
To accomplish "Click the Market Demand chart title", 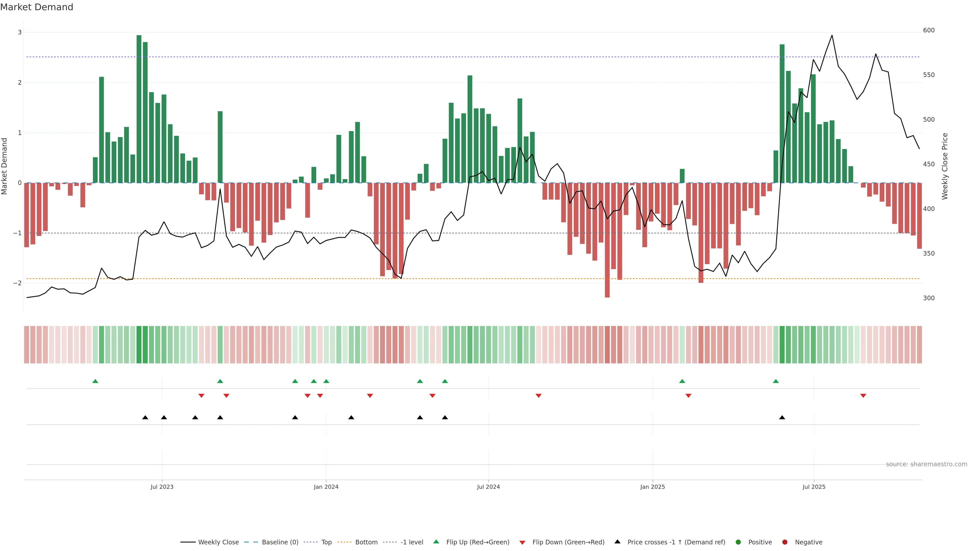I will [36, 7].
